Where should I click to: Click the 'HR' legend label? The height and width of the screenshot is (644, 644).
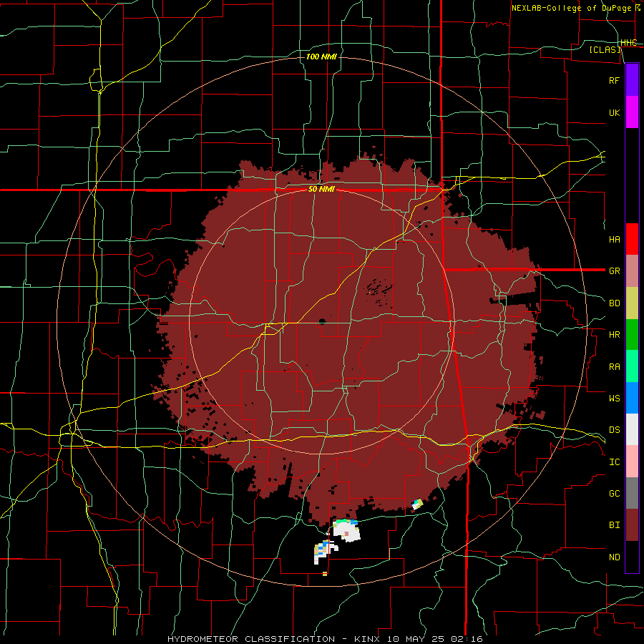[x=615, y=335]
